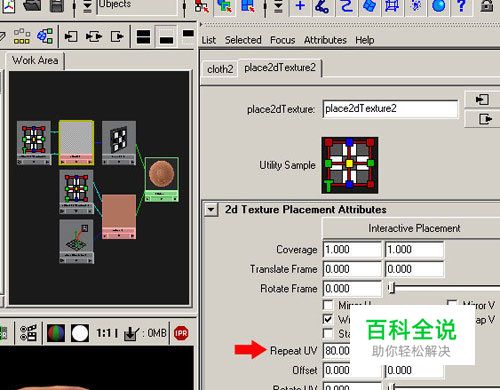Switch to the cloth2 tab
The image size is (500, 390).
pyautogui.click(x=220, y=69)
